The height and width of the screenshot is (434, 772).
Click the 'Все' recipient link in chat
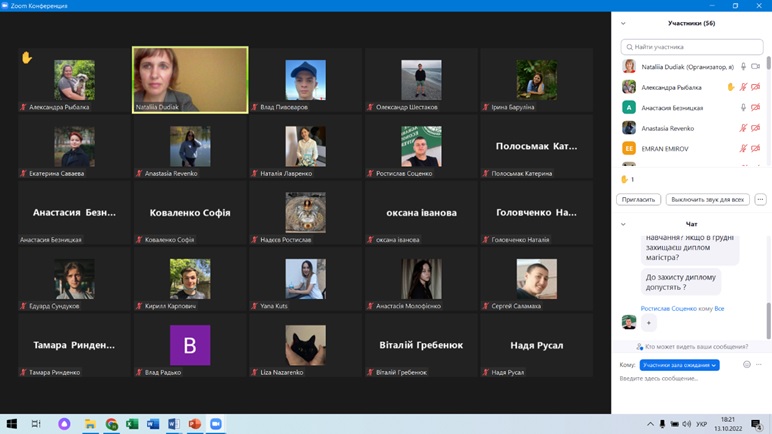coord(719,308)
